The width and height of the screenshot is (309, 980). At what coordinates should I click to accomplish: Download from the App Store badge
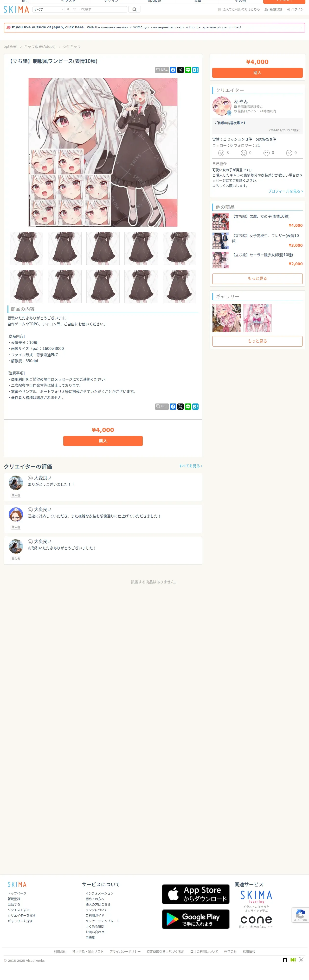point(196,894)
